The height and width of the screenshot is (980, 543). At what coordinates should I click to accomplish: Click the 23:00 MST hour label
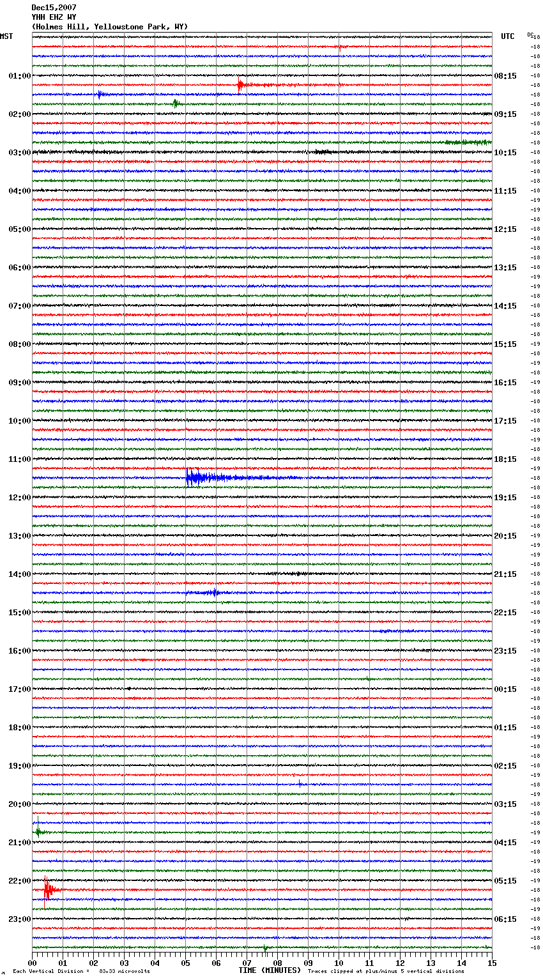(x=20, y=919)
